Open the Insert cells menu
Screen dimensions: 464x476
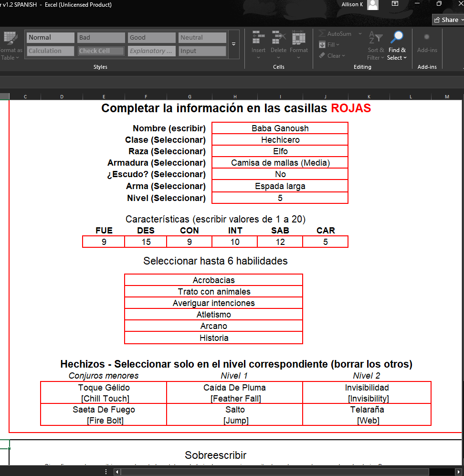pyautogui.click(x=258, y=44)
